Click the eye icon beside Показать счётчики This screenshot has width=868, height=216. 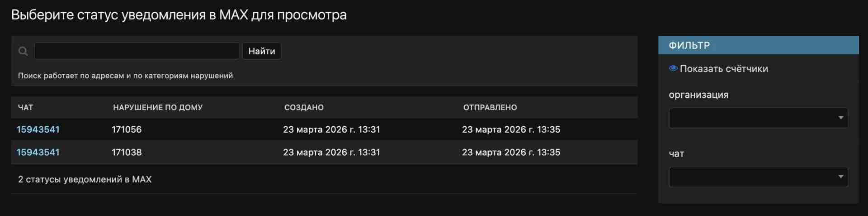click(673, 68)
